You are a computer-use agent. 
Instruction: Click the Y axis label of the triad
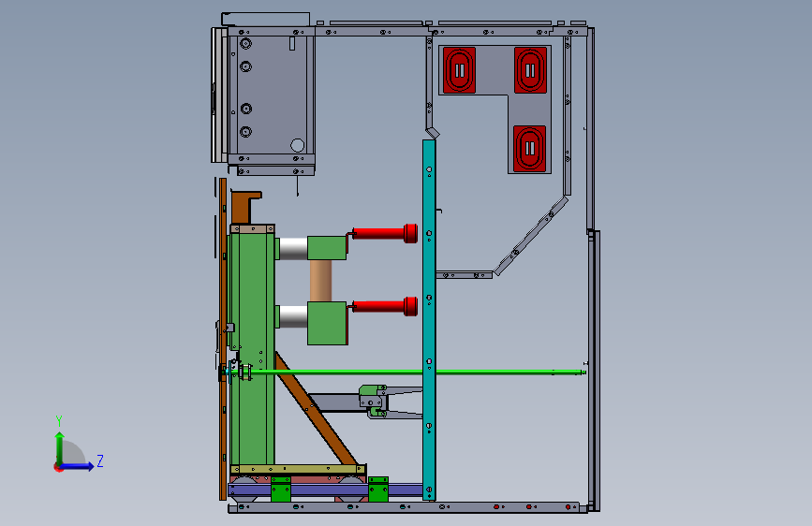tap(59, 421)
